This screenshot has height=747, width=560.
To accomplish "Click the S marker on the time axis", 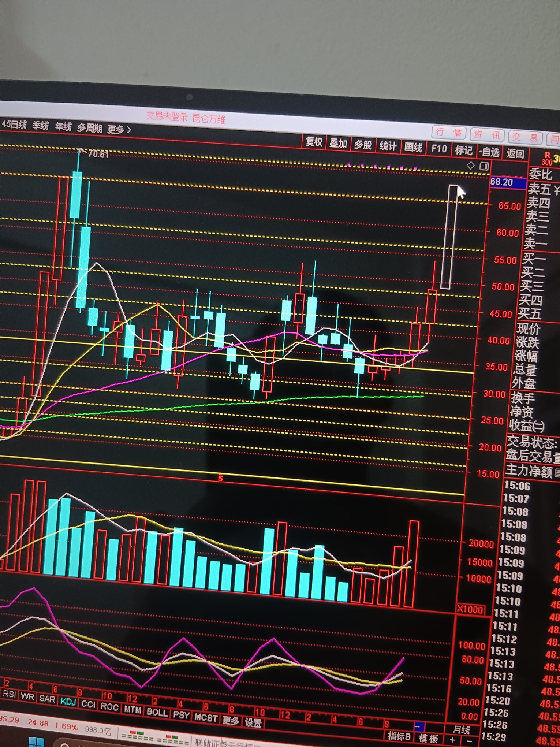I will [220, 478].
